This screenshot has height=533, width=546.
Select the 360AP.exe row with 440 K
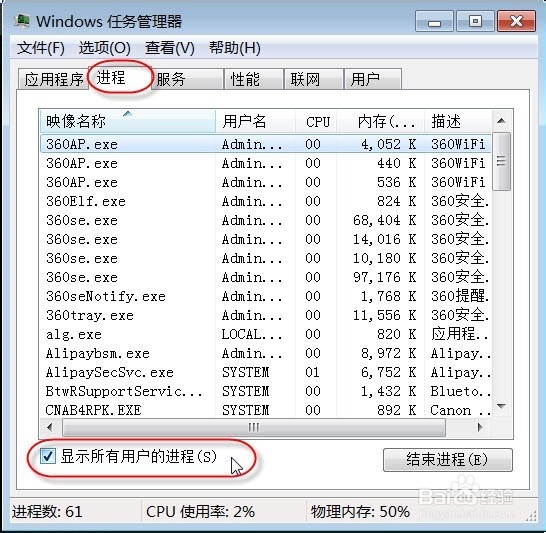pyautogui.click(x=266, y=163)
